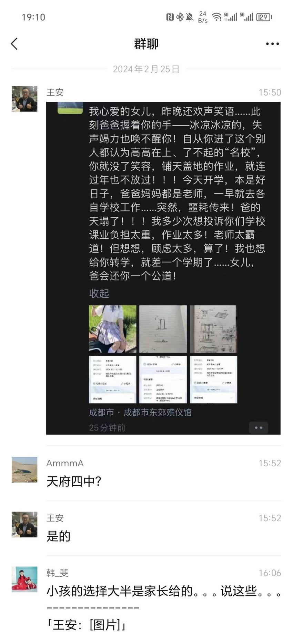The height and width of the screenshot is (644, 293).
Task: Tap the back arrow icon
Action: pyautogui.click(x=14, y=44)
